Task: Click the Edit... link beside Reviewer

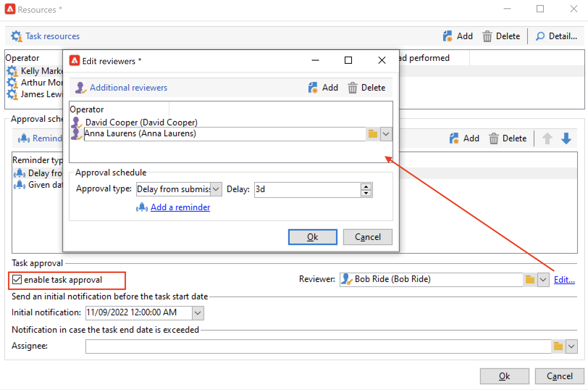Action: pyautogui.click(x=564, y=280)
